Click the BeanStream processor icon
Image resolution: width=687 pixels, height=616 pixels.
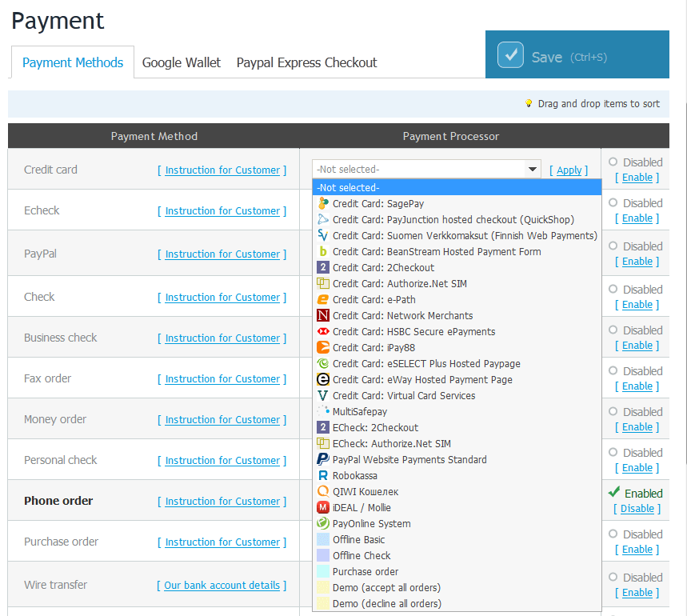[323, 251]
